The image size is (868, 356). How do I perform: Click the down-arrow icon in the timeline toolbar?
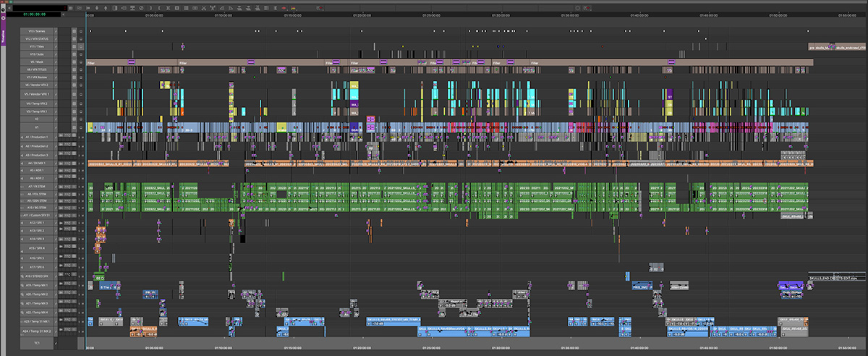(x=97, y=7)
